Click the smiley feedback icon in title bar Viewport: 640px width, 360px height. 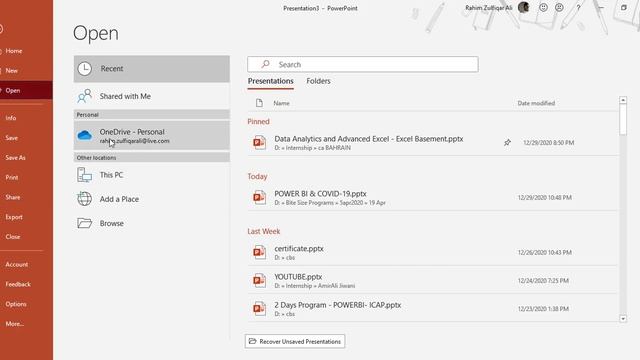(x=543, y=7)
